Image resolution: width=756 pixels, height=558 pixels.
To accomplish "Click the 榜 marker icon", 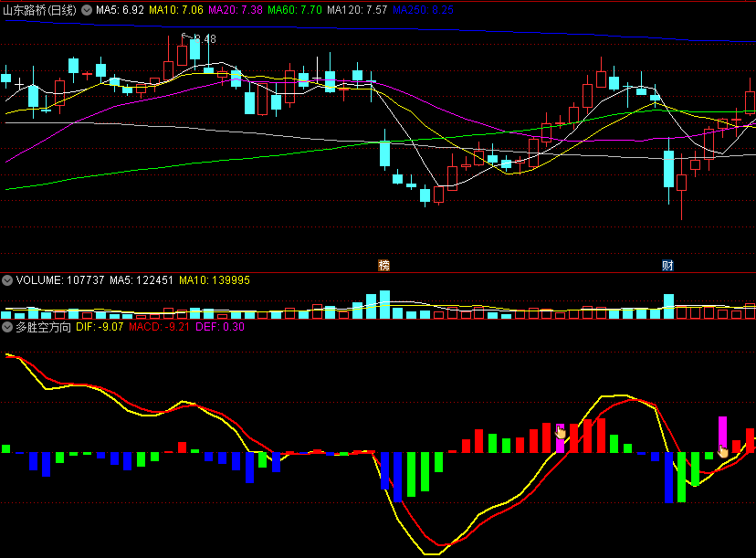I will click(383, 265).
